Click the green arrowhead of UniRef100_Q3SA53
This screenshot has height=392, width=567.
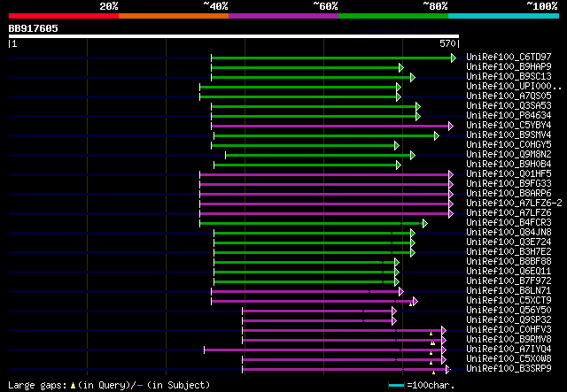pos(418,106)
